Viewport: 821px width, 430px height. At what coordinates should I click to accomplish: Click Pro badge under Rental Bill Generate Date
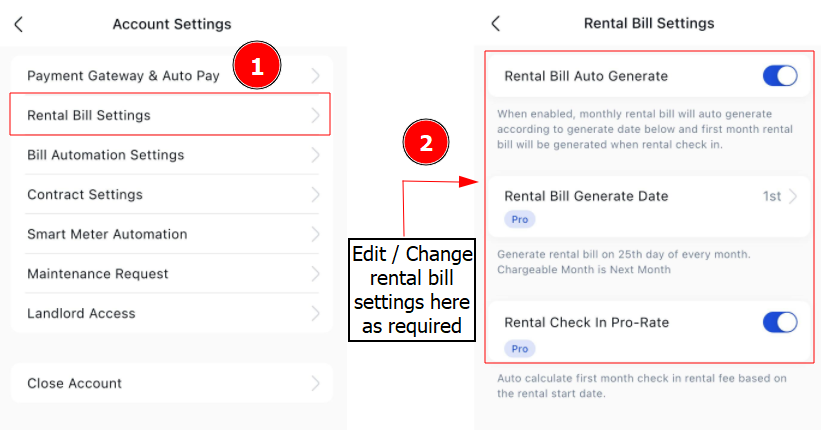pos(519,219)
